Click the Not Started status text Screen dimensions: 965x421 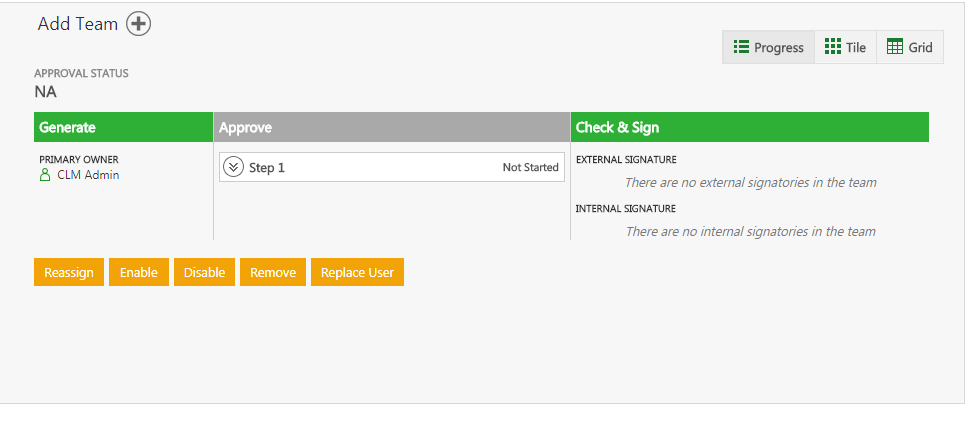tap(530, 168)
